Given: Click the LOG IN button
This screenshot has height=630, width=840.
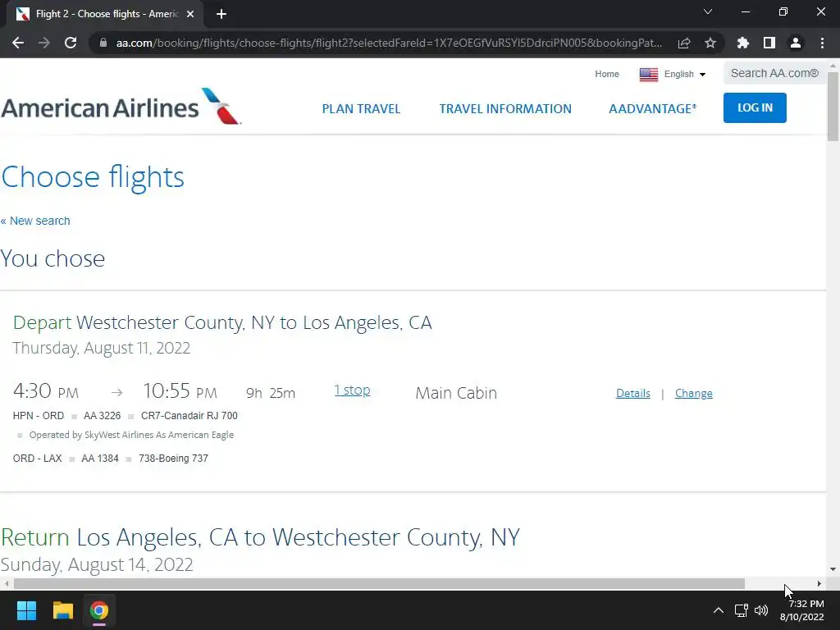Looking at the screenshot, I should point(755,107).
